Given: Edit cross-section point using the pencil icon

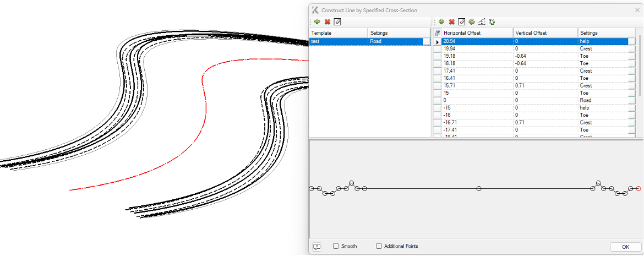Looking at the screenshot, I should pyautogui.click(x=462, y=21).
